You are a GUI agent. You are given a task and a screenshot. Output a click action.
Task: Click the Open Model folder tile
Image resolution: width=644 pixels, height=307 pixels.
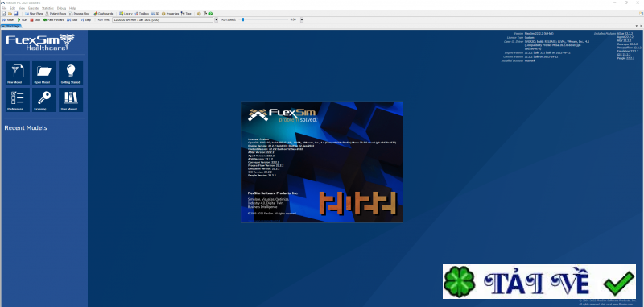coord(44,73)
